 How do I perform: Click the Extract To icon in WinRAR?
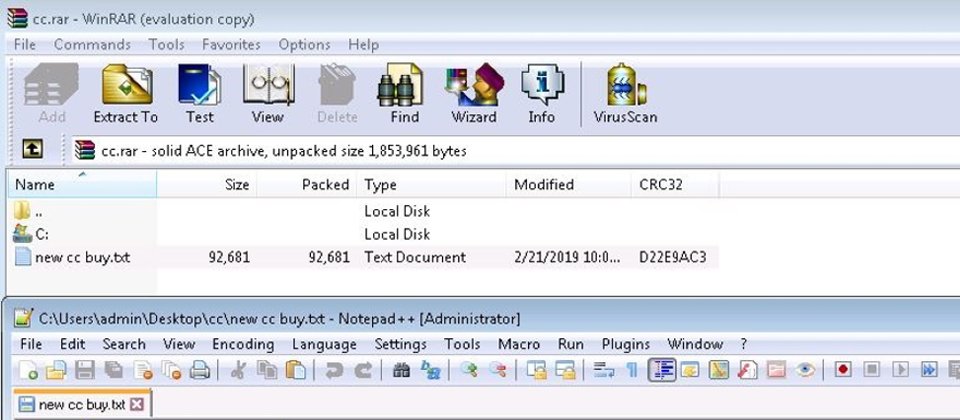pyautogui.click(x=126, y=93)
